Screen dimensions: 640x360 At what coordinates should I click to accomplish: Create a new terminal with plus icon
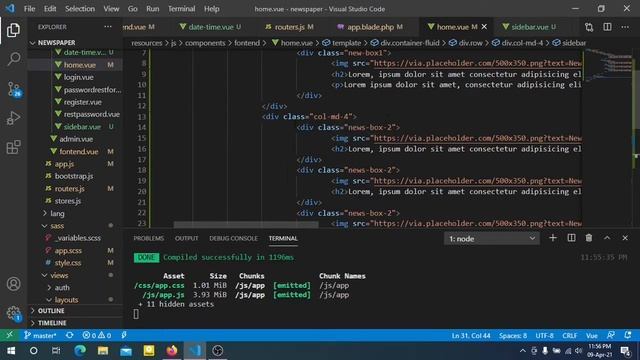(x=553, y=238)
